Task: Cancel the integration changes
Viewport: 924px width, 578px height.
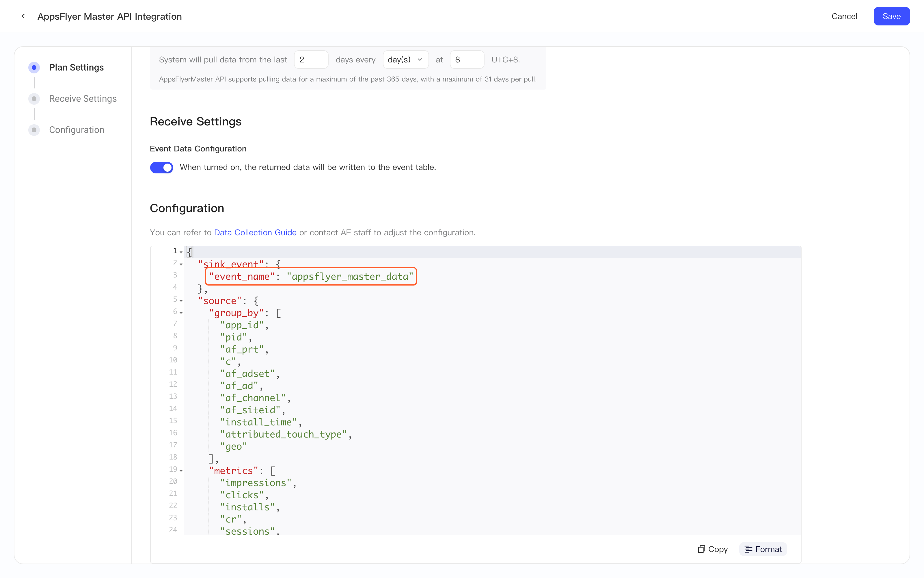Action: (844, 16)
